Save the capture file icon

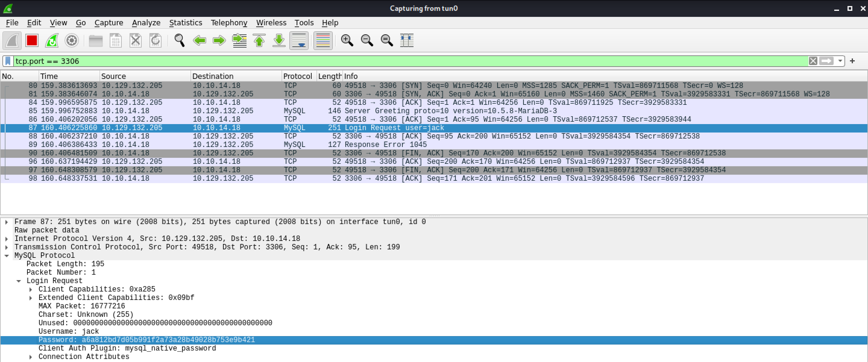(x=115, y=41)
